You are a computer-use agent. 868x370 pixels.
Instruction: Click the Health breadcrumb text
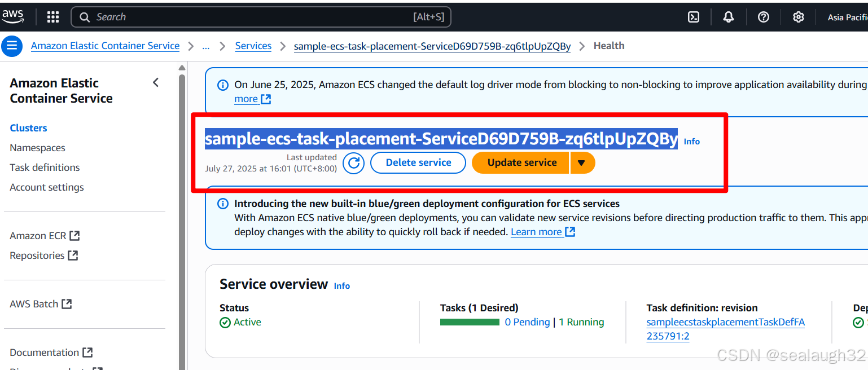[x=609, y=46]
